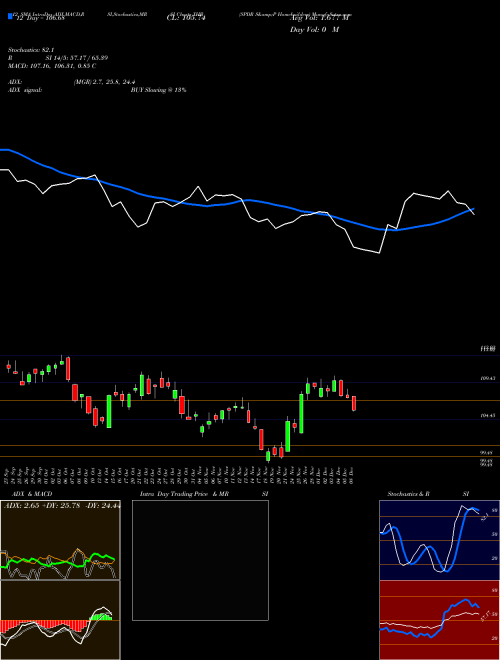Open the empty intraday trading price panel
The width and height of the screenshot is (500, 660).
(x=200, y=560)
